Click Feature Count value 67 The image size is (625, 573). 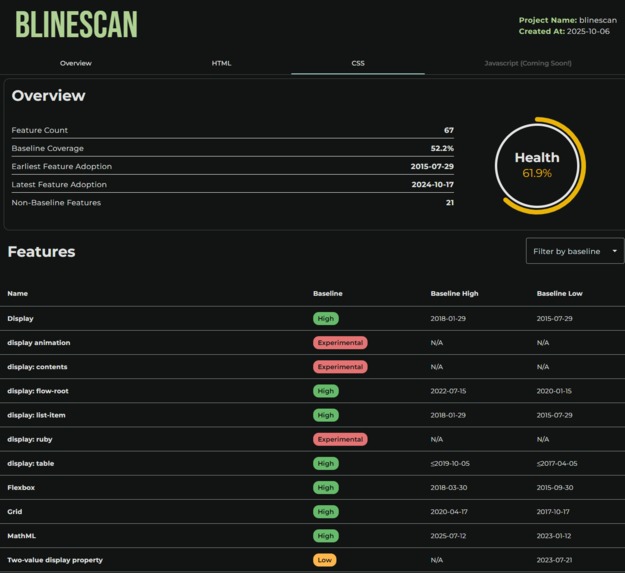coord(449,130)
